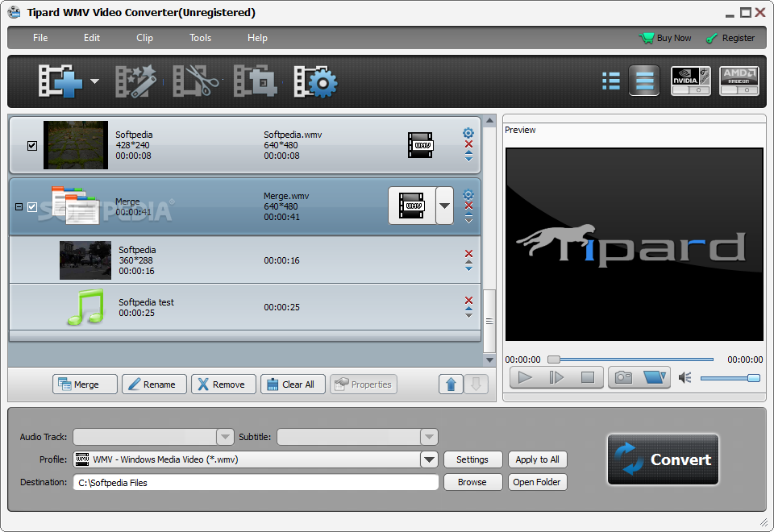Remove Softpedia 360*288 clip with red X

pos(469,254)
